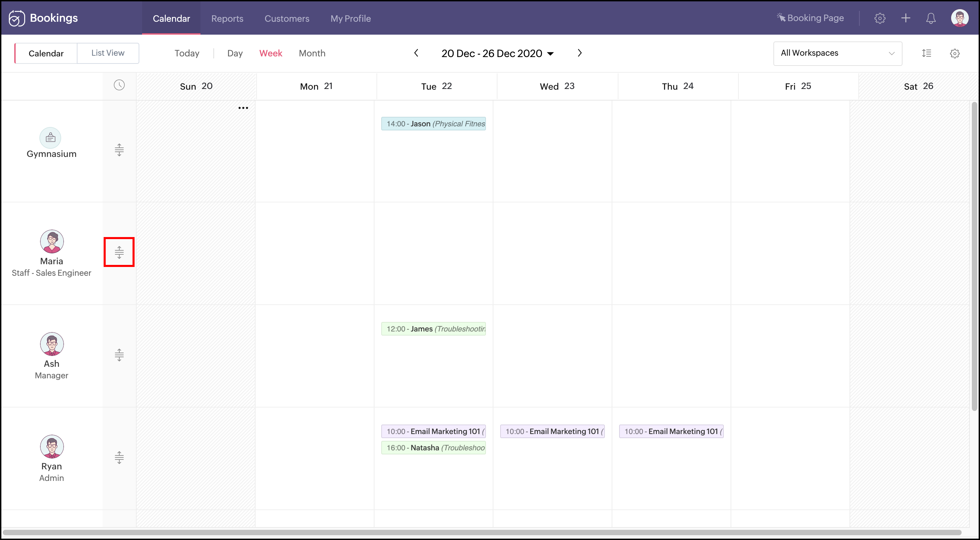The width and height of the screenshot is (980, 540).
Task: Open the All Workspaces dropdown
Action: coord(837,53)
